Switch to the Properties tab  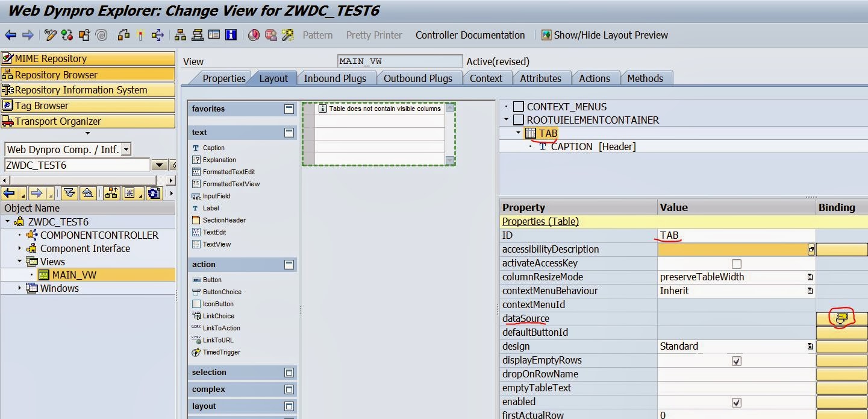click(223, 78)
